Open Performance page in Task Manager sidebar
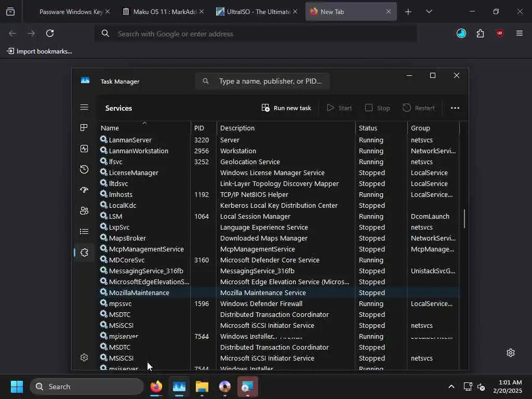This screenshot has height=399, width=532. pos(84,149)
